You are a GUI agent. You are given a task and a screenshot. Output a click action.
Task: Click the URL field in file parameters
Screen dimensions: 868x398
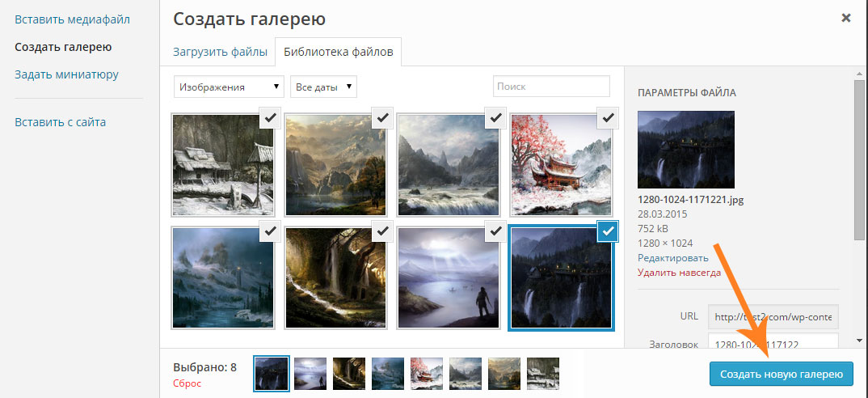point(773,318)
